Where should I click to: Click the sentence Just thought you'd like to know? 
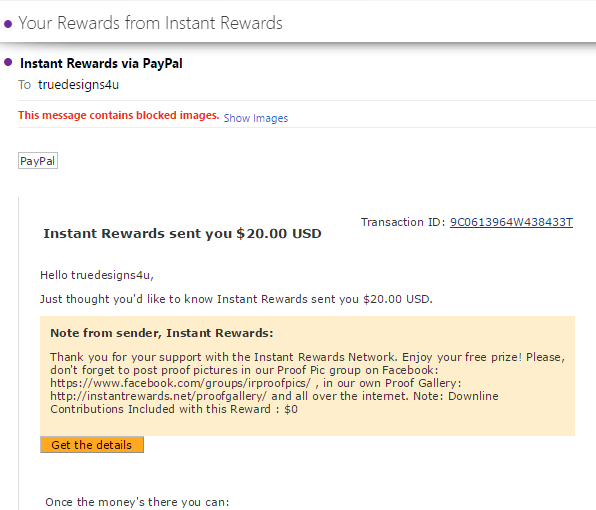point(236,299)
